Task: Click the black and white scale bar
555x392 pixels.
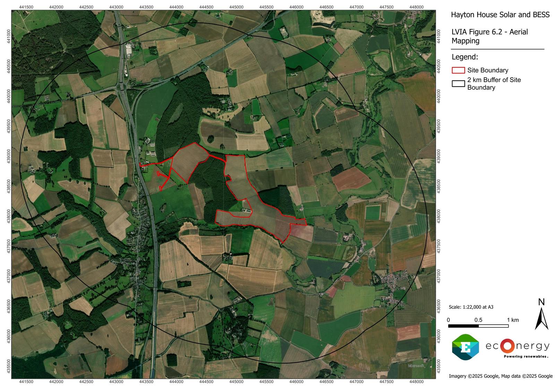Action: pyautogui.click(x=478, y=326)
